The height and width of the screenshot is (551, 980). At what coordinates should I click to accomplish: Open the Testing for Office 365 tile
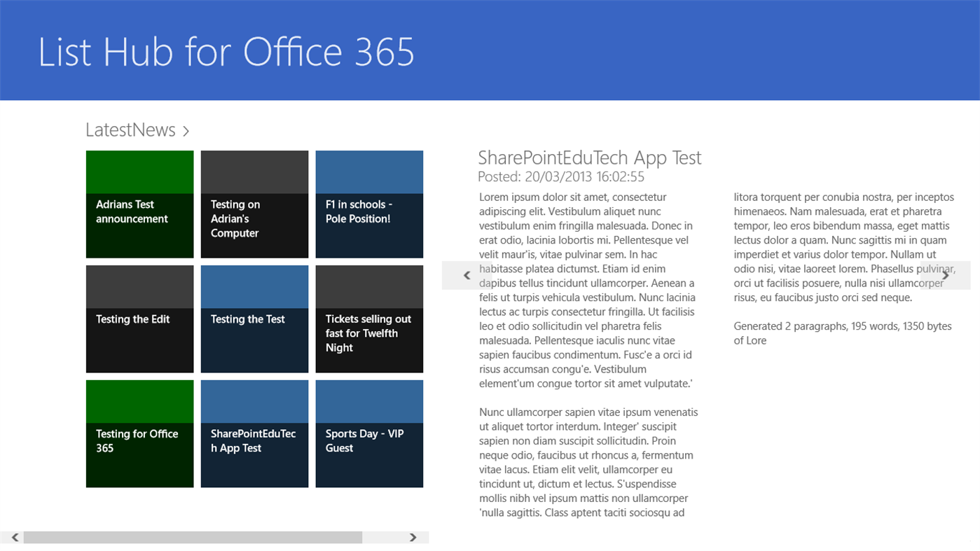pos(139,433)
